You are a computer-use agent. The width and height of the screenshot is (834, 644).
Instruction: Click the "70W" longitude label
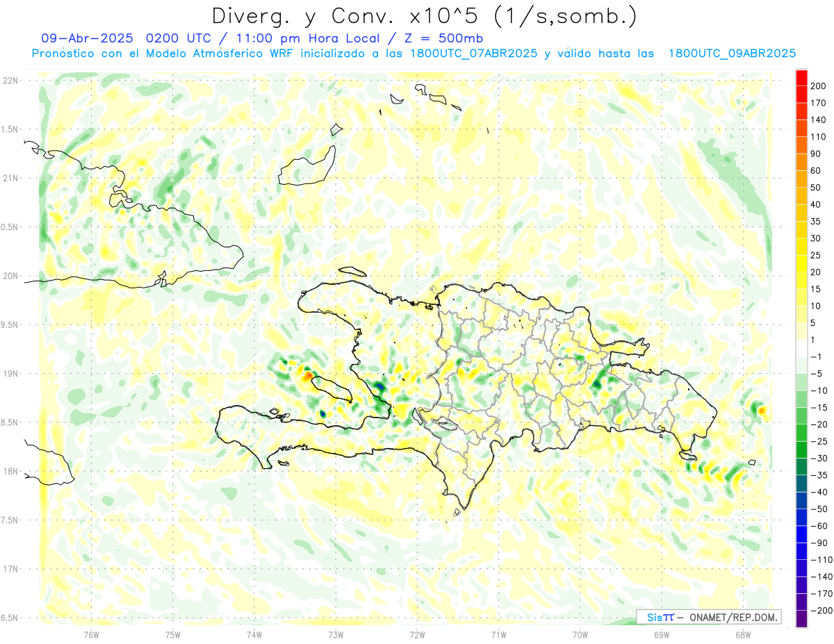(x=580, y=634)
